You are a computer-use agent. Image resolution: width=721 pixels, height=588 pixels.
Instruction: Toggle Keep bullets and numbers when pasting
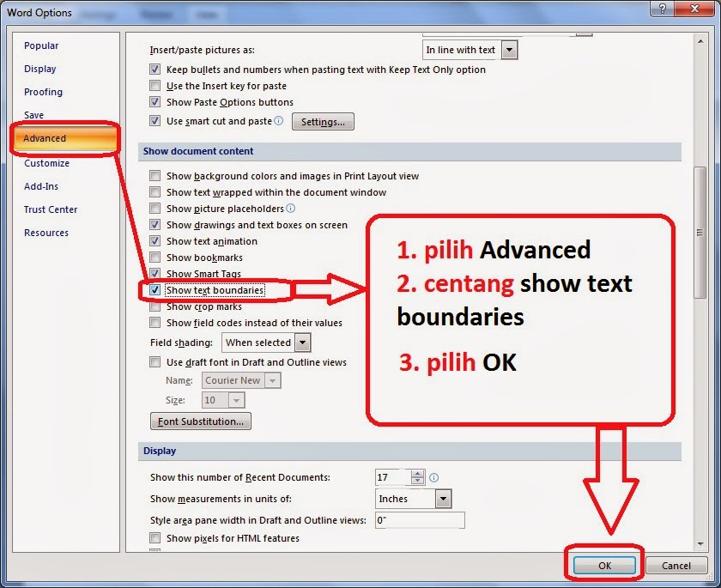pyautogui.click(x=155, y=70)
